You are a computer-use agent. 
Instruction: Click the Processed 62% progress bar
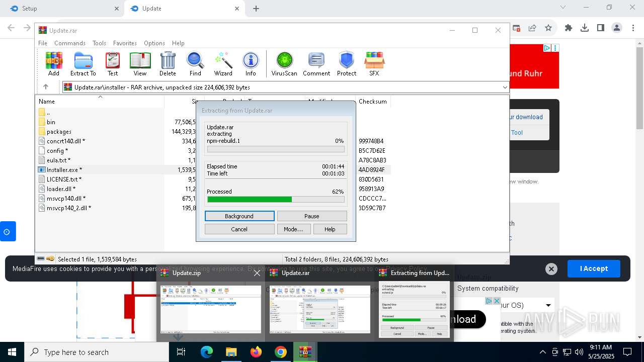(276, 200)
